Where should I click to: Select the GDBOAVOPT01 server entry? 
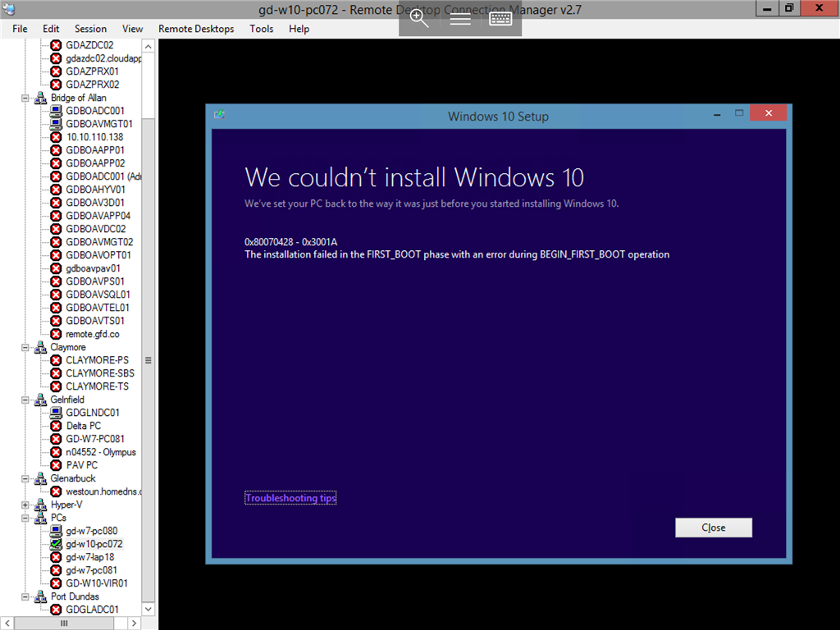[98, 255]
